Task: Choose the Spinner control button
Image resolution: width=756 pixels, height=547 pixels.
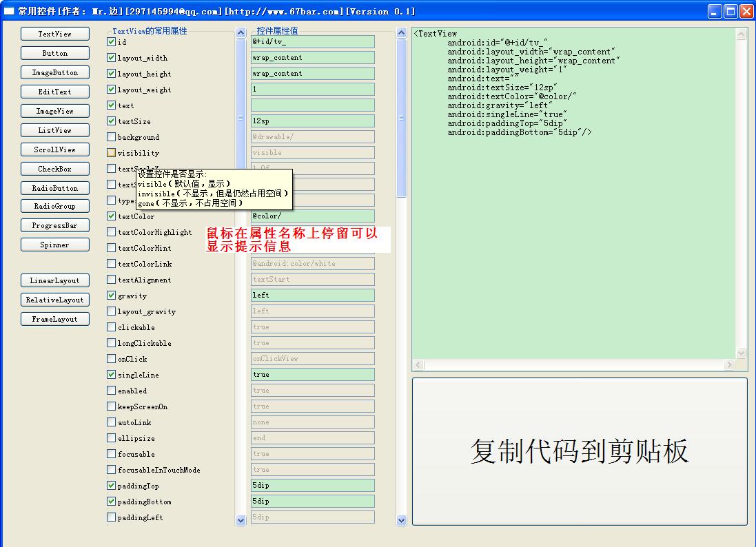Action: pos(55,245)
